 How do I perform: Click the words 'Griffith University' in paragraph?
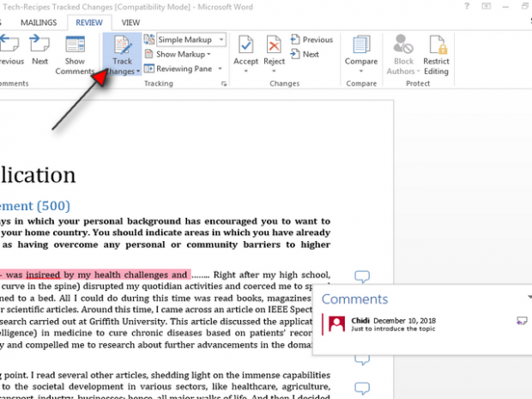tap(128, 321)
